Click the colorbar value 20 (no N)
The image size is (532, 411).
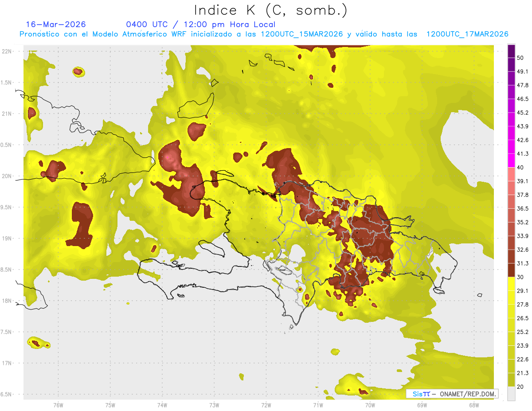[x=521, y=387]
